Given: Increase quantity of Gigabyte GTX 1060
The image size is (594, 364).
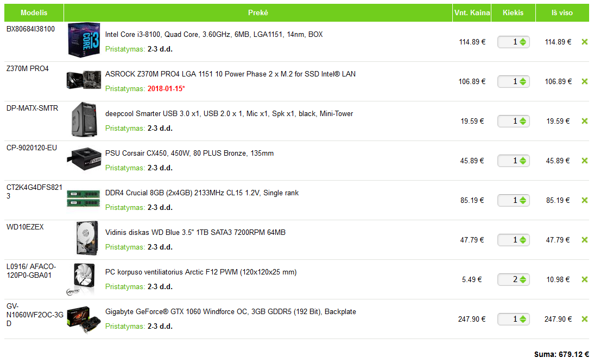Looking at the screenshot, I should [522, 317].
